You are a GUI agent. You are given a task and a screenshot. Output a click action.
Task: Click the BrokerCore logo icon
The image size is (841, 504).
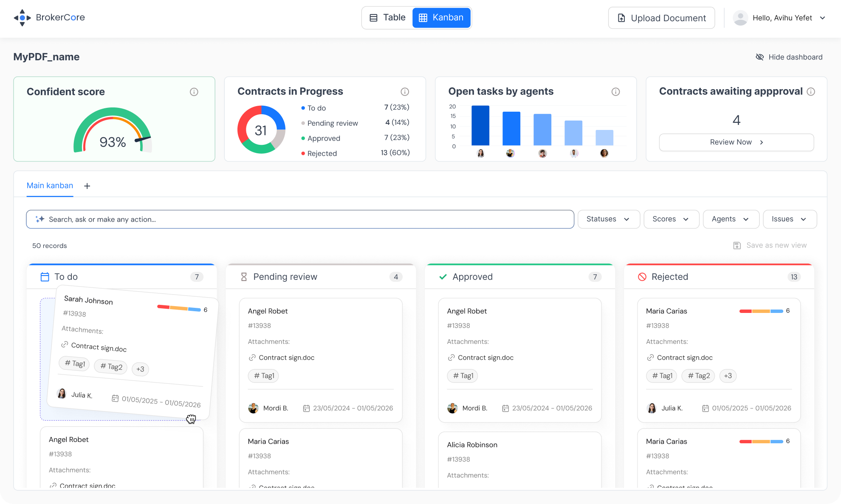(22, 18)
